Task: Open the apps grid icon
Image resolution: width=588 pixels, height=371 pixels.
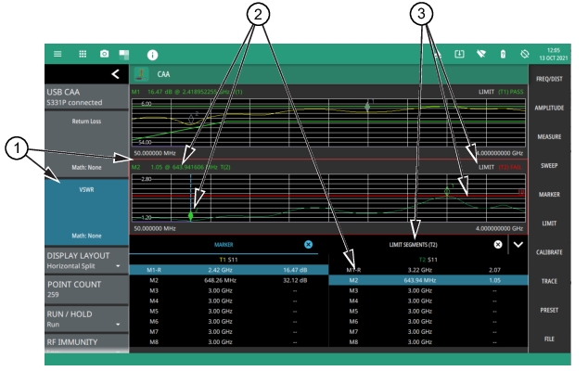Action: coord(81,55)
